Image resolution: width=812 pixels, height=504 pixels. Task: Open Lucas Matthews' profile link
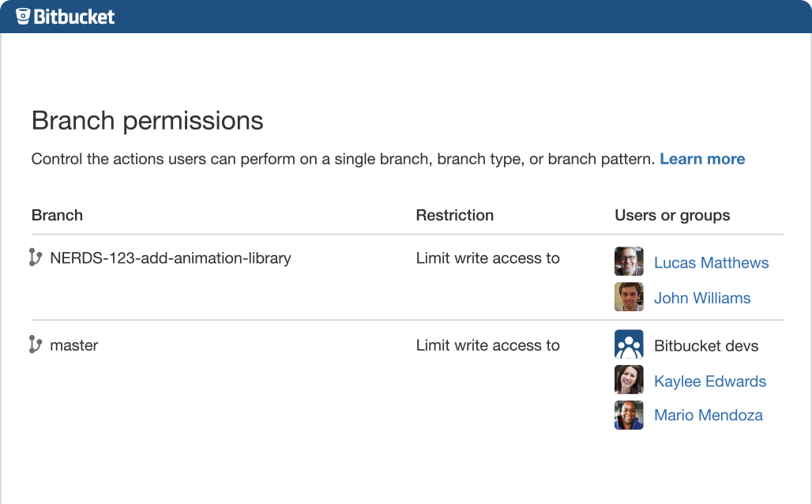711,263
